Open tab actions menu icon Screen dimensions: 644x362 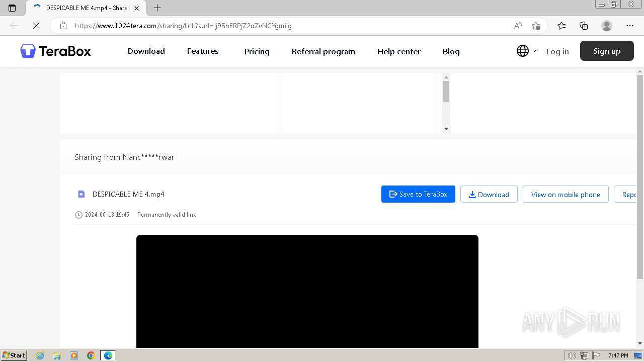(12, 8)
